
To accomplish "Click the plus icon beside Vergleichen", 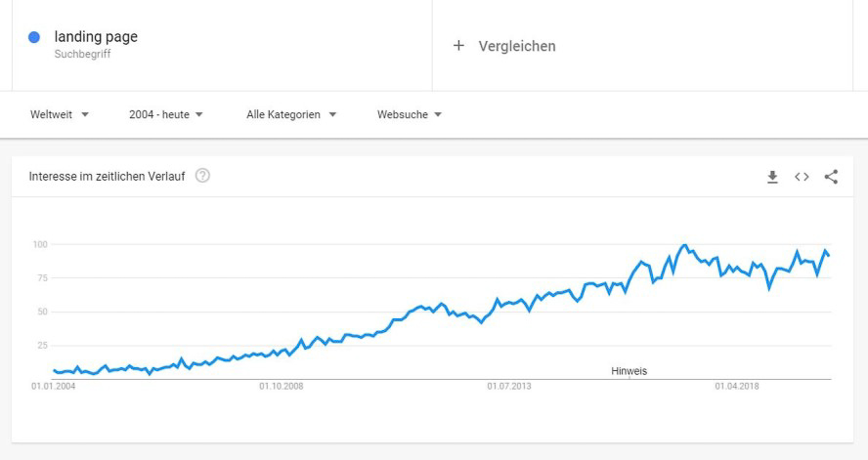I will pos(458,45).
